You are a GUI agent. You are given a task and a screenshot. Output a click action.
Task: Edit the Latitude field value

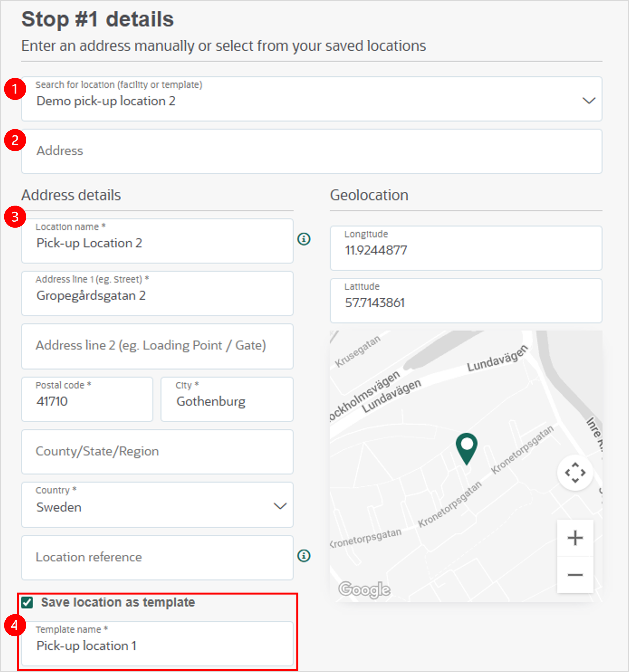466,301
